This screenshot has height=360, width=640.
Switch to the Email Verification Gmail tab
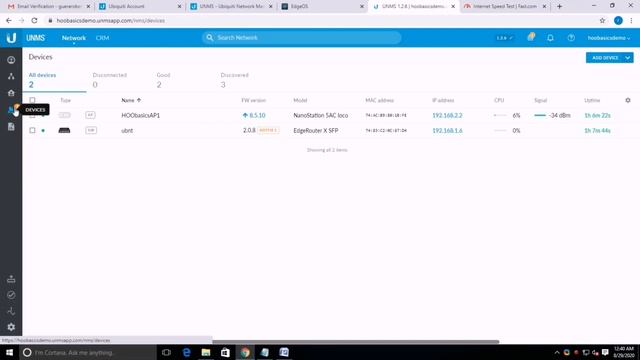tap(49, 7)
